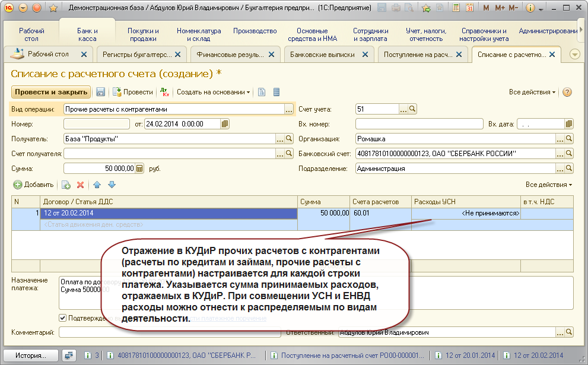Click the search icon next to Счет получателя field
Screen dimensions: 588x365
pos(289,154)
